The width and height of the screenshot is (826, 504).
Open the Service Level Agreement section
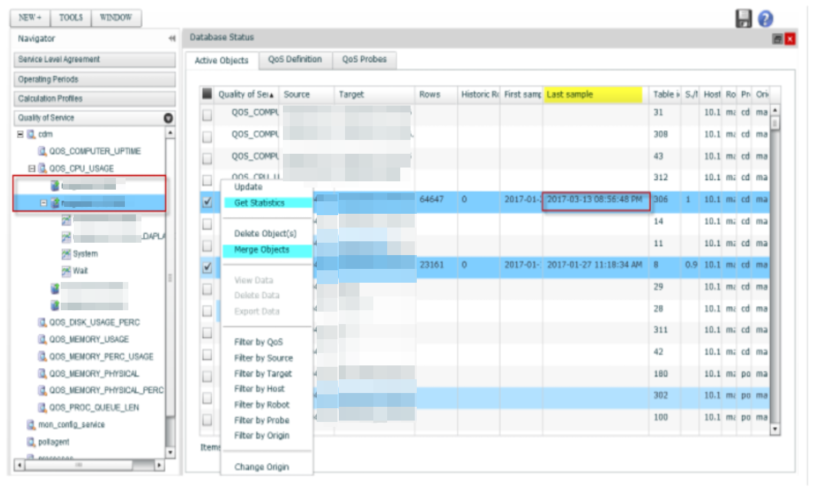click(x=95, y=60)
